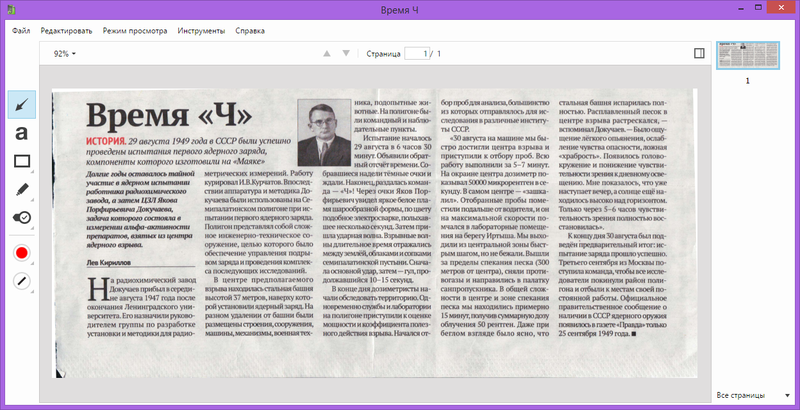
Task: Maximize the Время Ч window
Action: click(x=759, y=8)
